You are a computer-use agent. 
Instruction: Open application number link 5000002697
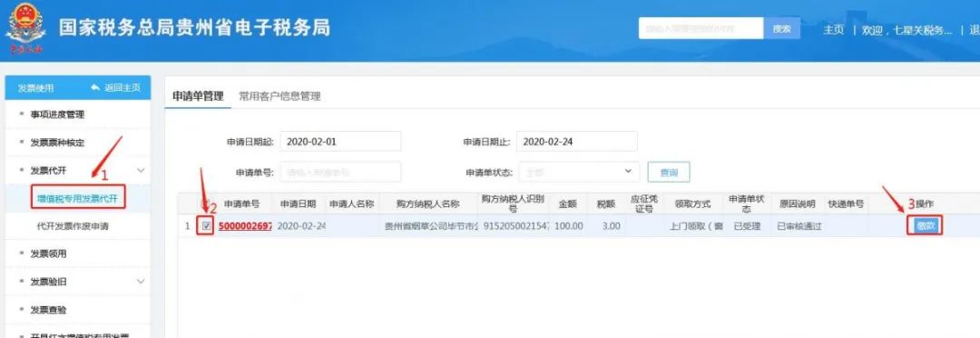(x=244, y=226)
